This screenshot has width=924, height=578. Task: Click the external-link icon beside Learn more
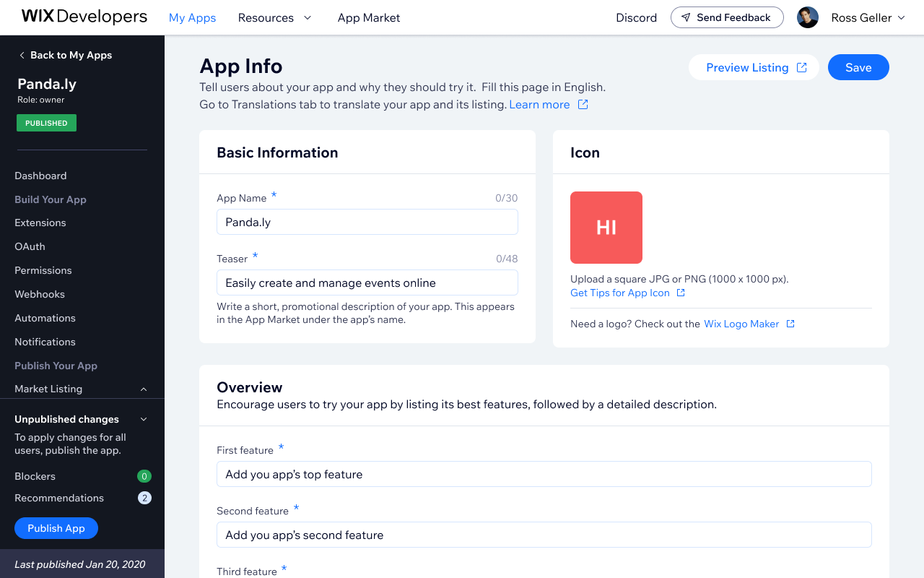pos(583,105)
